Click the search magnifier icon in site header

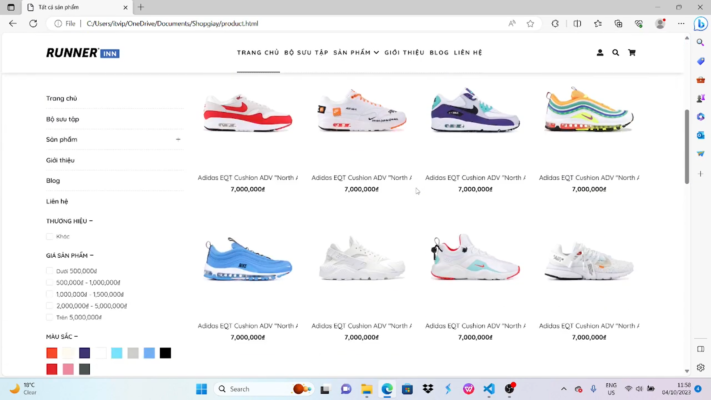coord(615,53)
